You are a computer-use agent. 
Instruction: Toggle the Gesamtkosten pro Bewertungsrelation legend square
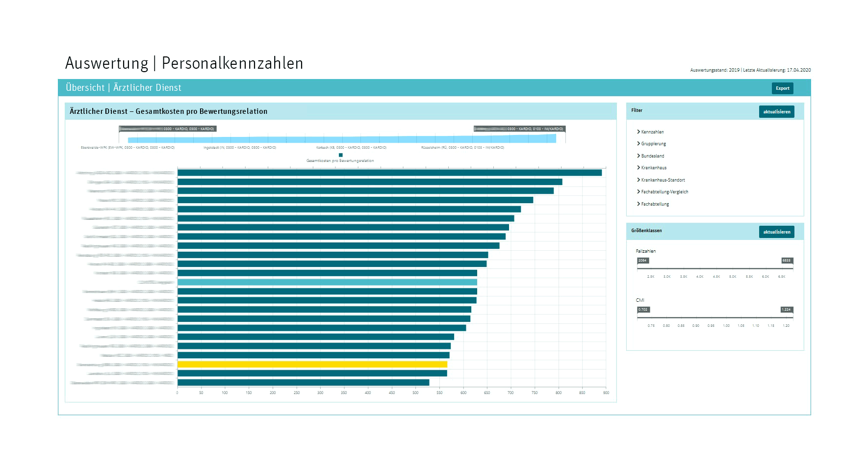point(340,155)
